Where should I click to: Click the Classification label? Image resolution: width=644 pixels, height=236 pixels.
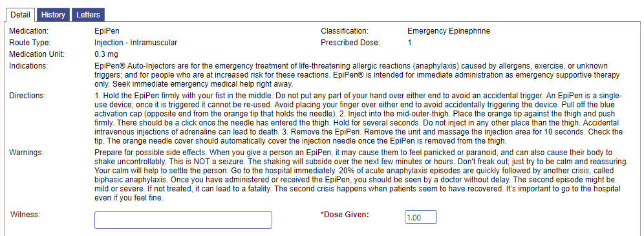pyautogui.click(x=345, y=31)
